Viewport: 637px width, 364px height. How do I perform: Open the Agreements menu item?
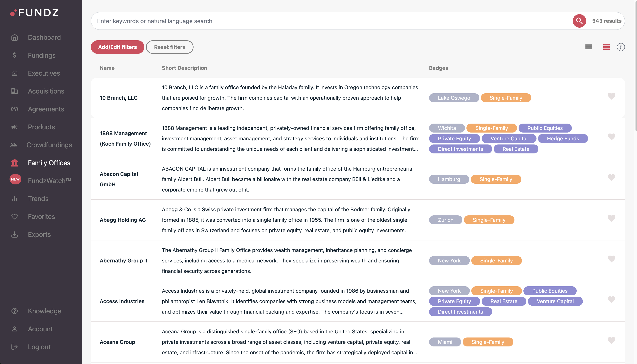point(46,109)
